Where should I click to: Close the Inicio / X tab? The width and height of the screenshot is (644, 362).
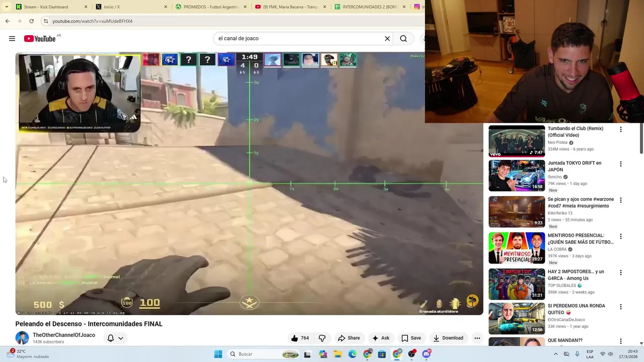166,7
